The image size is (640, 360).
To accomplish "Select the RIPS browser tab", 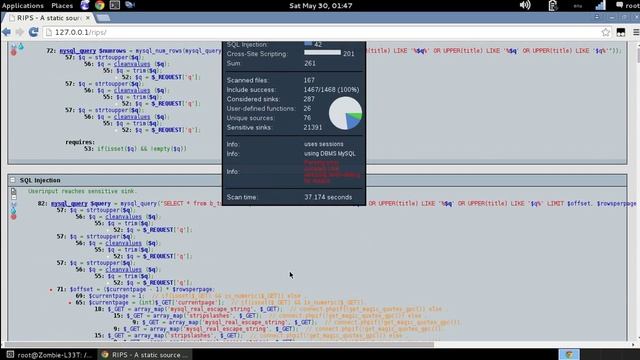I will click(x=48, y=18).
